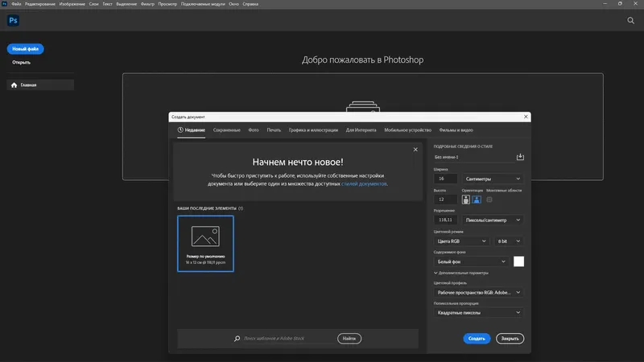The image size is (644, 362).
Task: Open search via magnifier icon at top right
Action: 630,21
